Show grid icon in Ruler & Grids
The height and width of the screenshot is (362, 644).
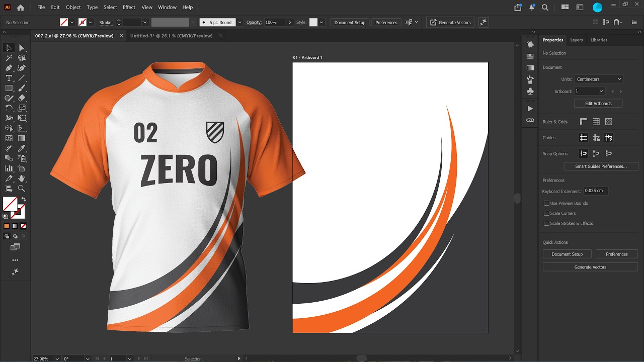(x=596, y=122)
